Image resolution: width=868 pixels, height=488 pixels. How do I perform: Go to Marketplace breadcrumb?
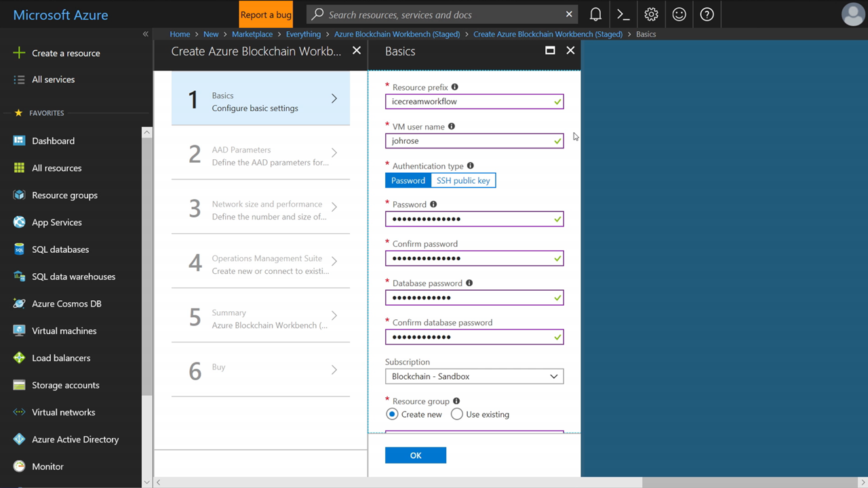click(x=252, y=34)
